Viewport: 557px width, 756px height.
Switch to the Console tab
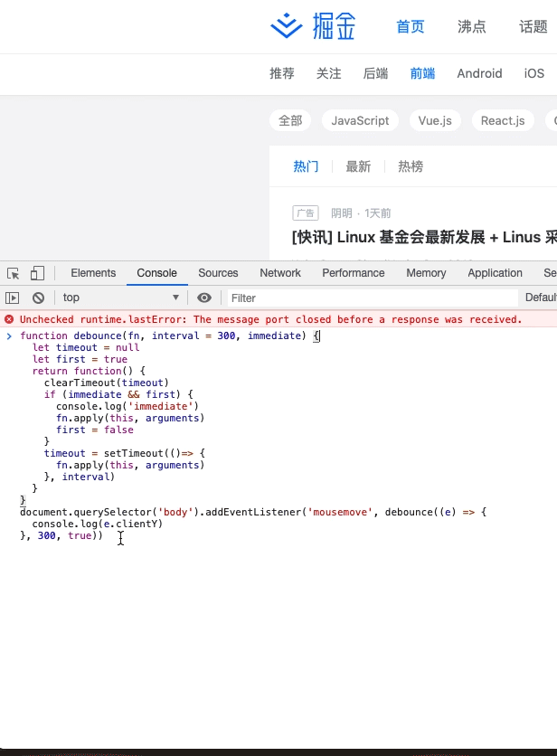[156, 273]
